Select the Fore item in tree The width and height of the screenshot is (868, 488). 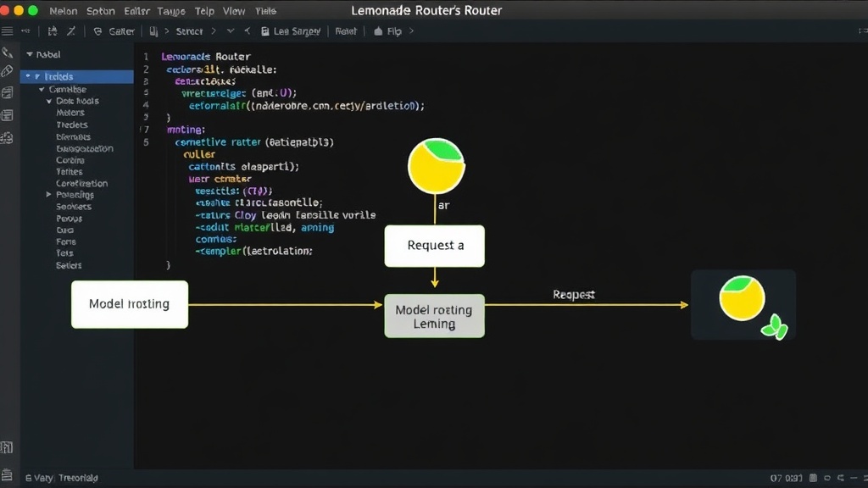pos(66,241)
